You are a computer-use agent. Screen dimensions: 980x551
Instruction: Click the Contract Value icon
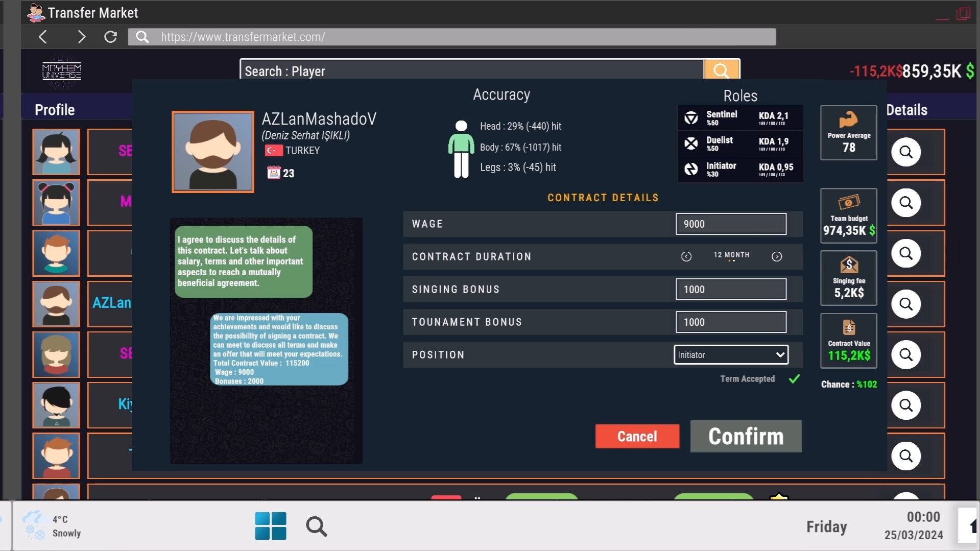848,327
